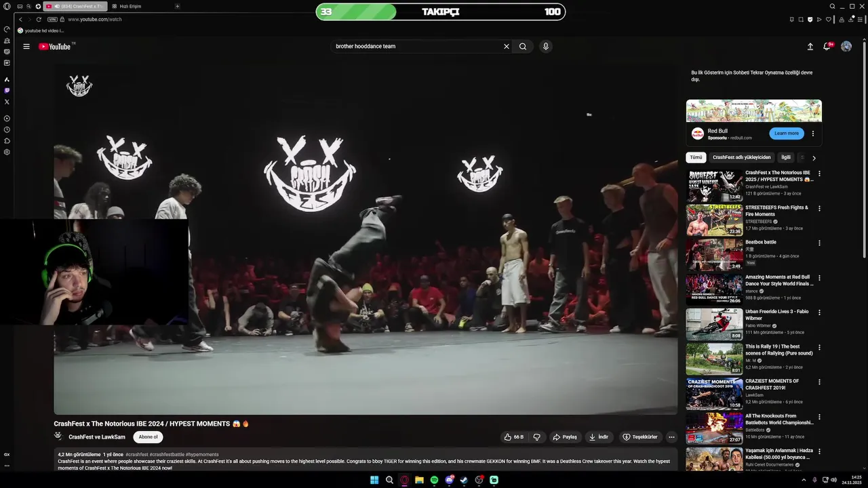Open Spotify from the taskbar

[x=434, y=480]
